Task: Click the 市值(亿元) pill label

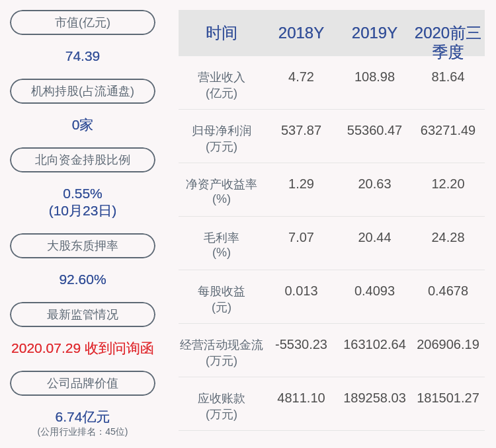Action: tap(83, 22)
